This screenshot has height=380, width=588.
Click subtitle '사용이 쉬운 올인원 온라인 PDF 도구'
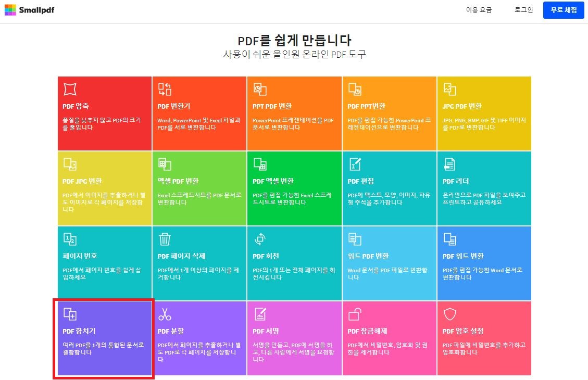pos(294,54)
